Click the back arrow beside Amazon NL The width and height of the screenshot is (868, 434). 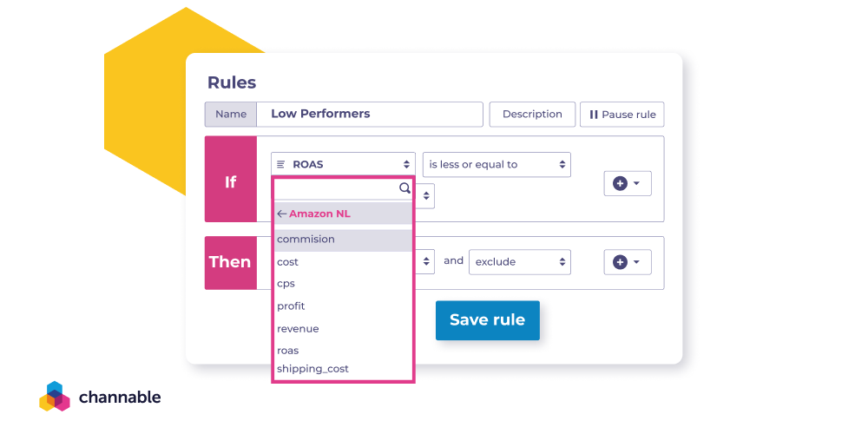click(282, 214)
